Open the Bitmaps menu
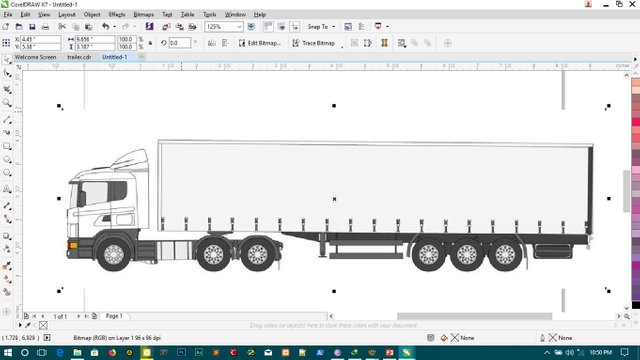This screenshot has height=360, width=640. pyautogui.click(x=144, y=14)
